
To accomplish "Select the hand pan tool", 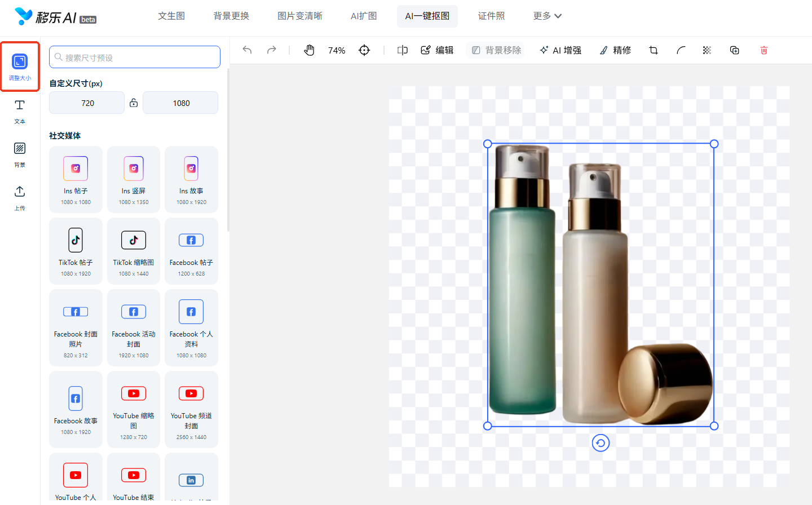I will coord(309,50).
